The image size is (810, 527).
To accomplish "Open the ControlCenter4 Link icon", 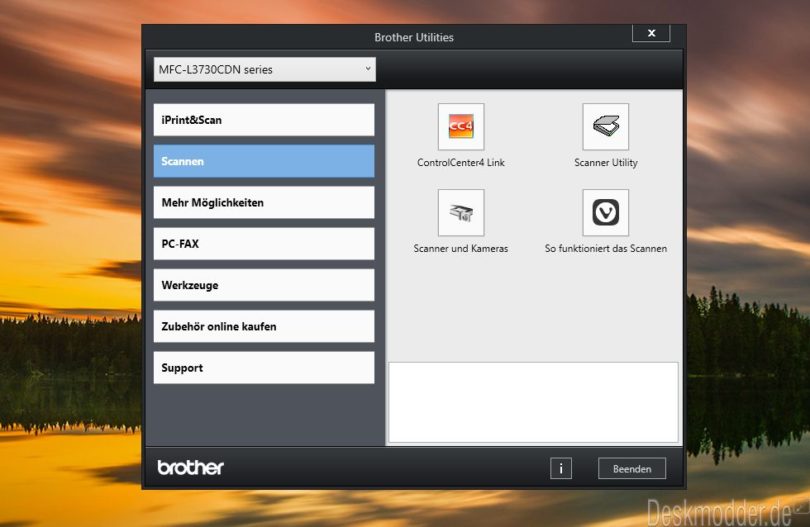I will [460, 127].
